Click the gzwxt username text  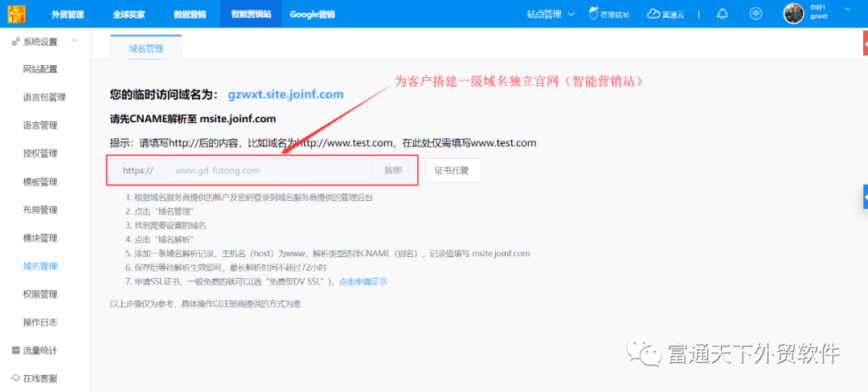[819, 17]
